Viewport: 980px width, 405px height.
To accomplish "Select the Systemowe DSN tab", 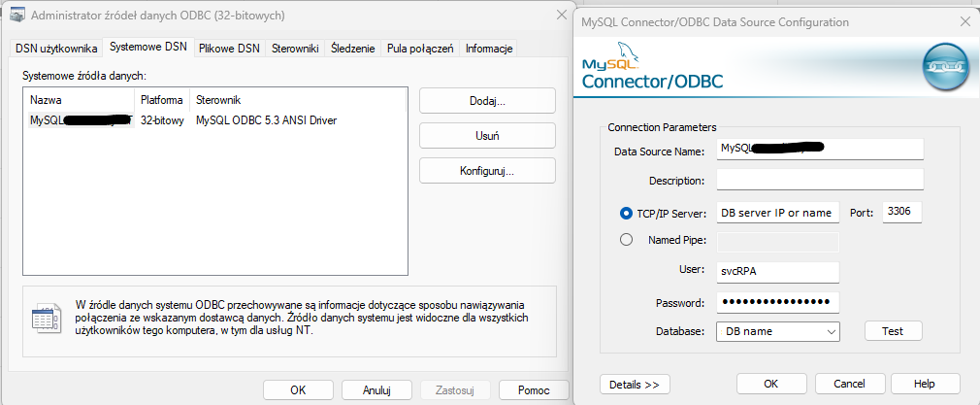I will 148,47.
